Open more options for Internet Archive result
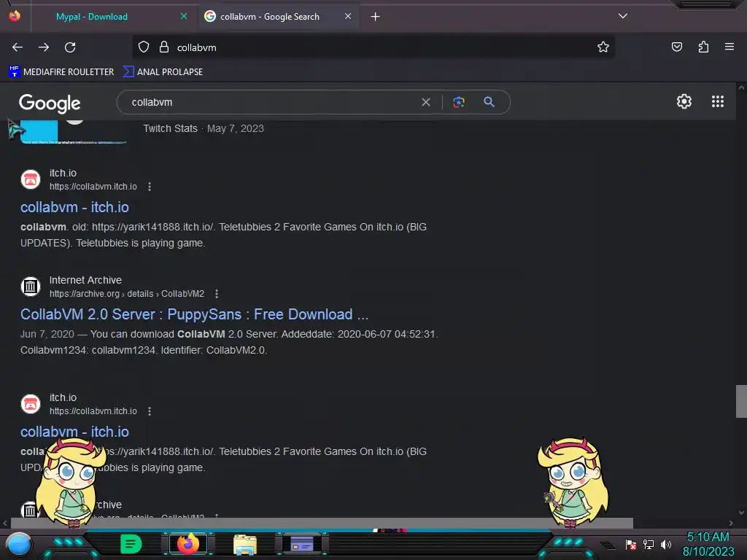 pos(217,294)
